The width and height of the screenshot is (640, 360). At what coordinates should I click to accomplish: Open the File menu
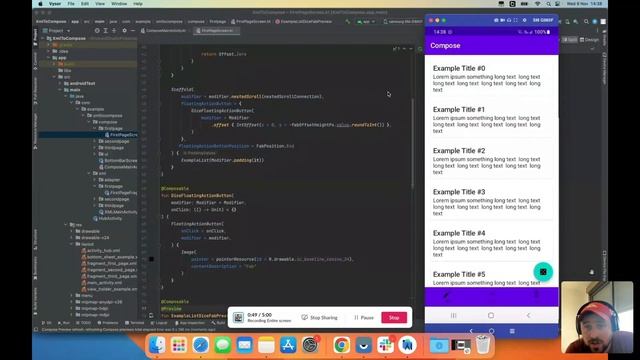tap(71, 4)
